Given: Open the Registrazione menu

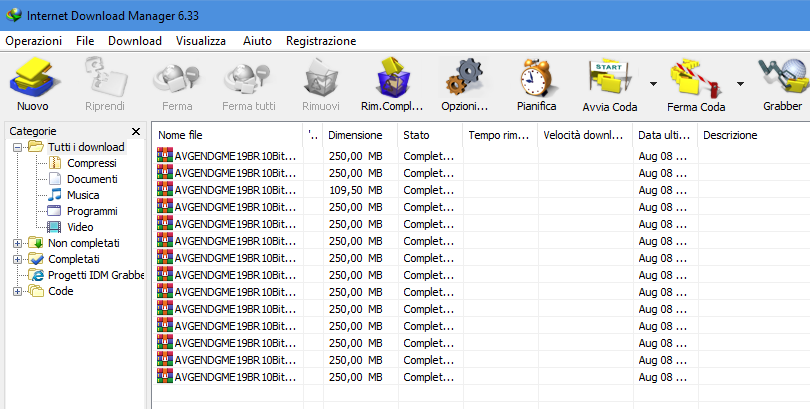Looking at the screenshot, I should [x=321, y=41].
